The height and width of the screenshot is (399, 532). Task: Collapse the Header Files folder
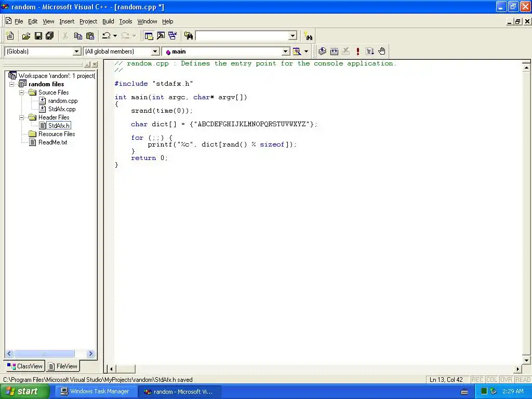(x=22, y=117)
